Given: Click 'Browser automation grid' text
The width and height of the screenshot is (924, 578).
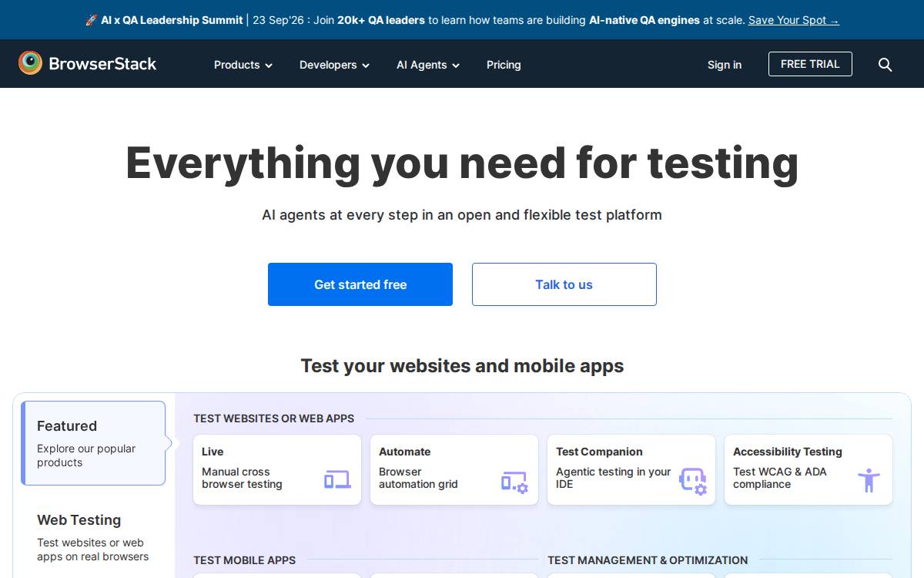Looking at the screenshot, I should click(x=418, y=478).
